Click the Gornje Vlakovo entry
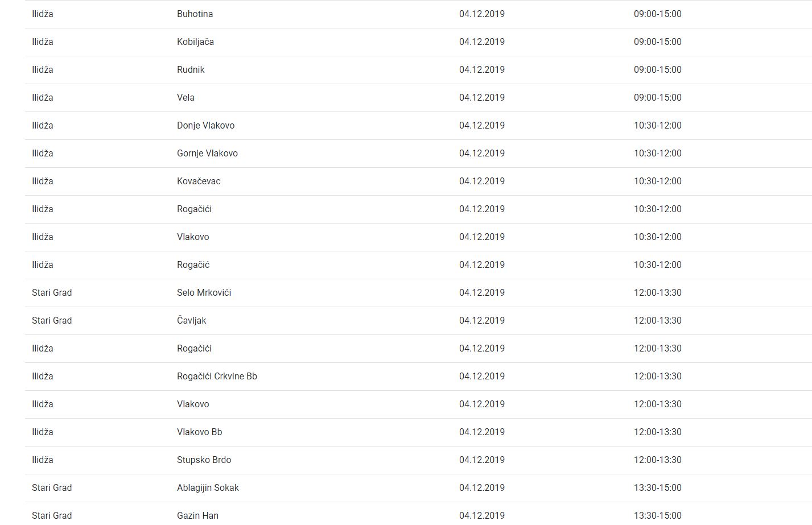Image resolution: width=812 pixels, height=525 pixels. [x=207, y=153]
